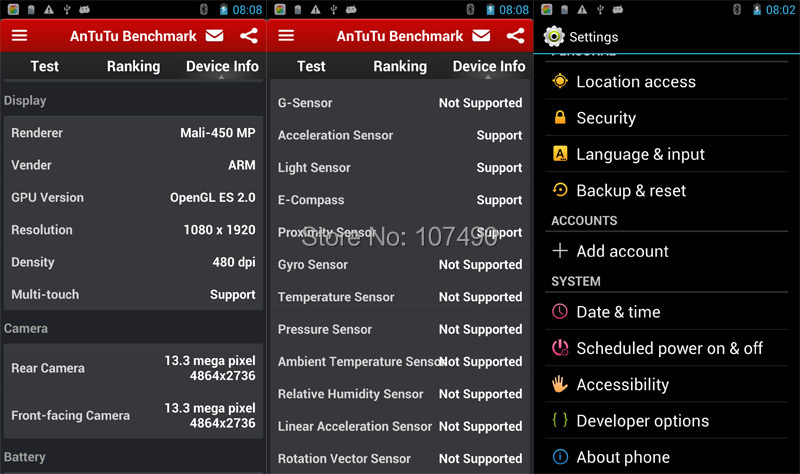Tap the Renderer Mali-450 MP row
Screen dimensions: 800x474
coord(133,132)
